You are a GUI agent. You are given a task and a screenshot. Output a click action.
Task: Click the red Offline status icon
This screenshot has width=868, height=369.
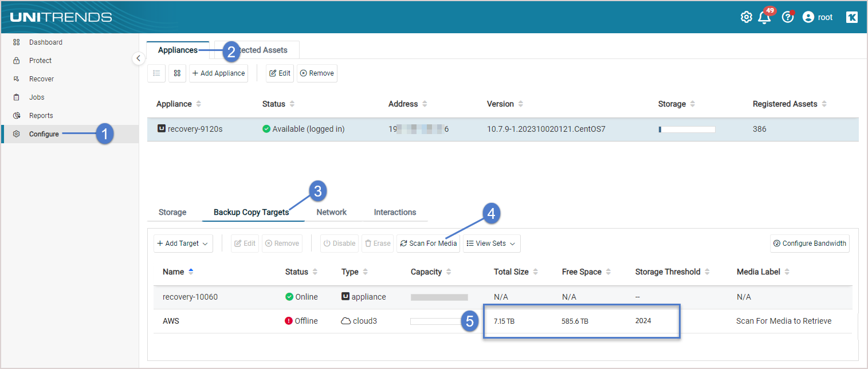pyautogui.click(x=289, y=321)
